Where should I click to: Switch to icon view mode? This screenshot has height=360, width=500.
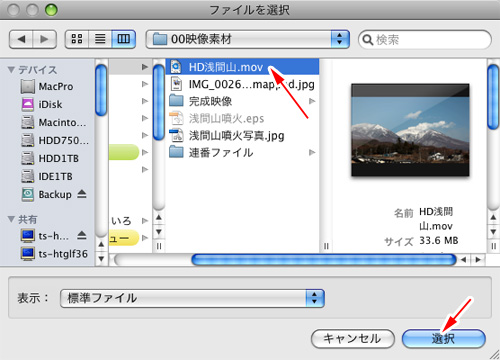tap(77, 39)
